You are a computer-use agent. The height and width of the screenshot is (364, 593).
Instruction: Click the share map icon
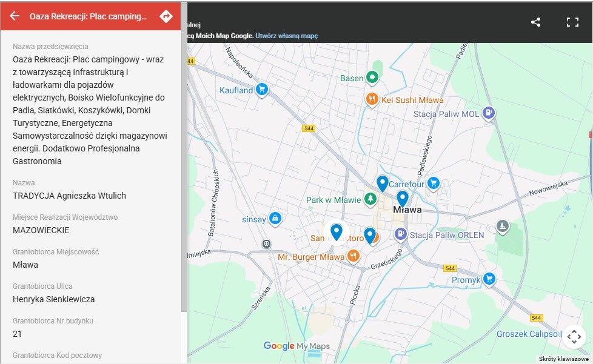[x=535, y=22]
